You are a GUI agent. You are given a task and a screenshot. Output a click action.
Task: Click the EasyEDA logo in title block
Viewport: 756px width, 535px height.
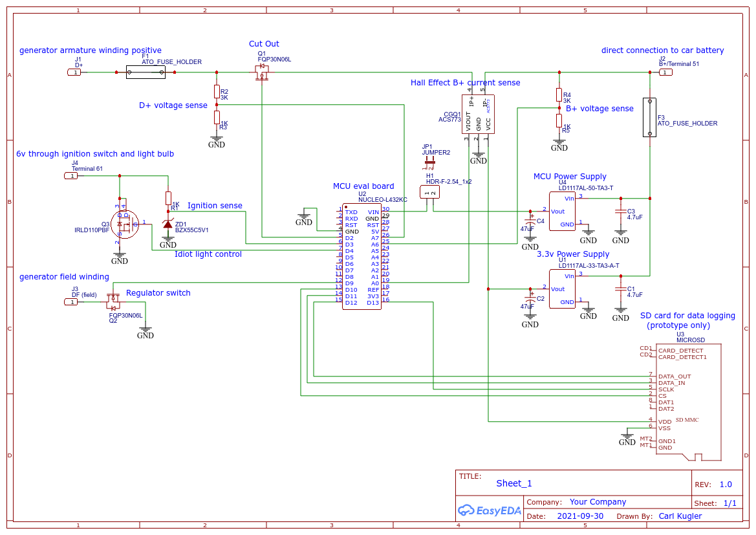tap(490, 510)
